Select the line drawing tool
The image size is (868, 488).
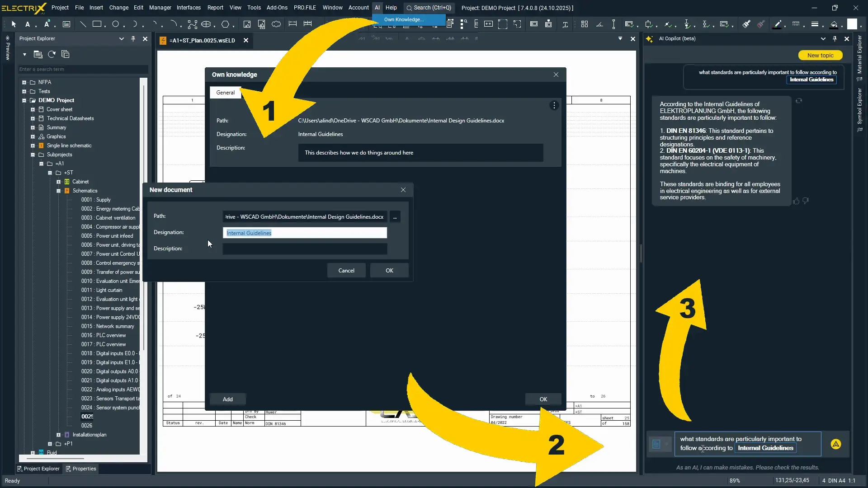(x=83, y=24)
